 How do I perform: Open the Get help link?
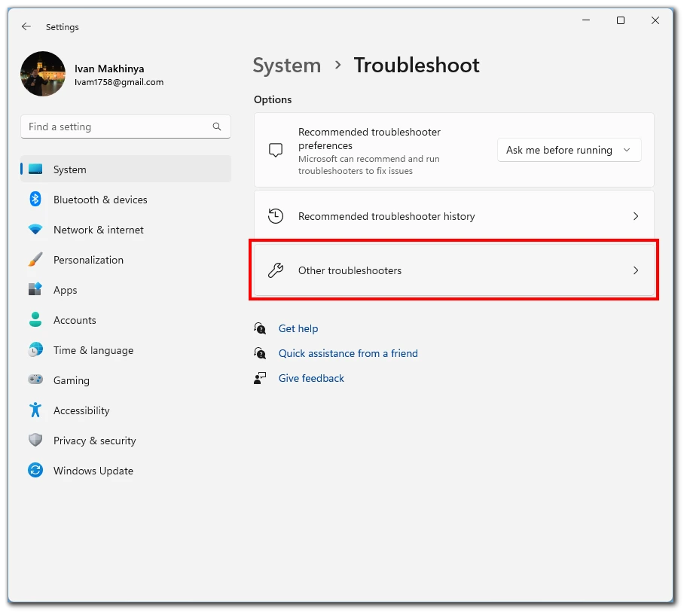coord(298,328)
